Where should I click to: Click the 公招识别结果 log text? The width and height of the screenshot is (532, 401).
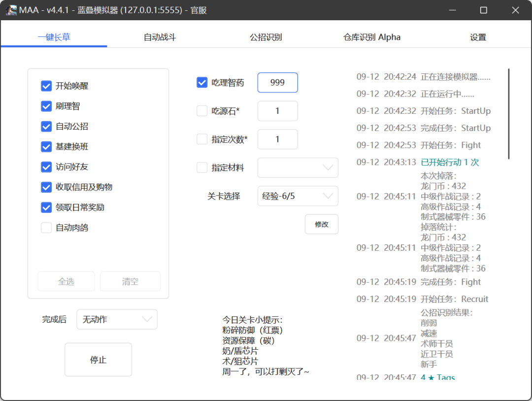point(446,312)
